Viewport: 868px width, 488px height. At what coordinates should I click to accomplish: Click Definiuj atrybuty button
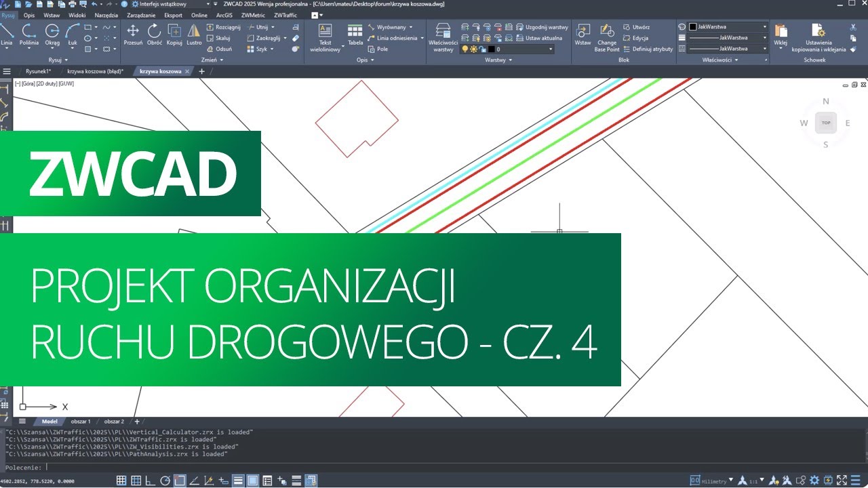[647, 49]
